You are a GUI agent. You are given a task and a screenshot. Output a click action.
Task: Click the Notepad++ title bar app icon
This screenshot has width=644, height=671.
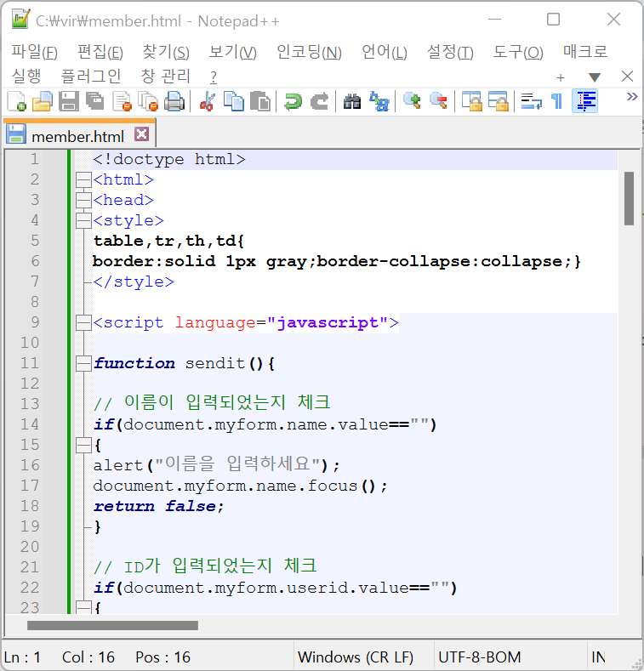coord(20,20)
